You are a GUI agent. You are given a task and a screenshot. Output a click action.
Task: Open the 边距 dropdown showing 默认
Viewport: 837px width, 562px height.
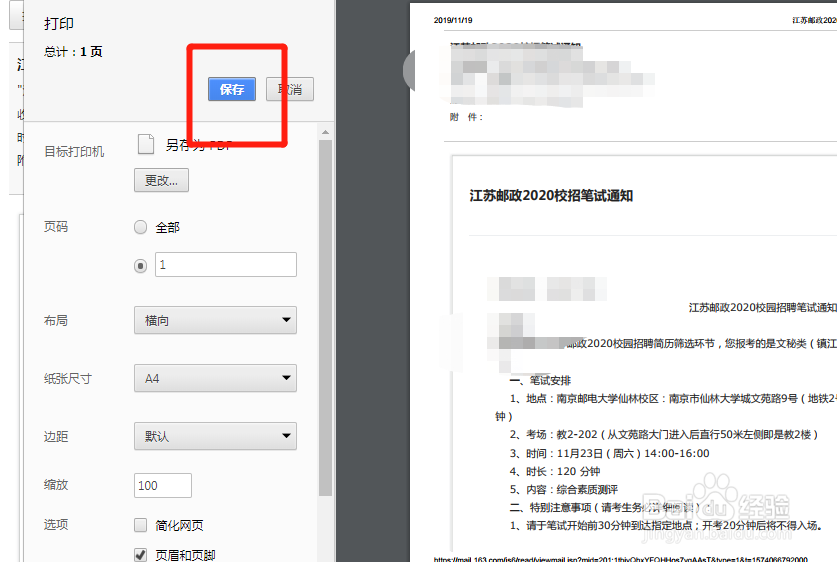coord(215,437)
